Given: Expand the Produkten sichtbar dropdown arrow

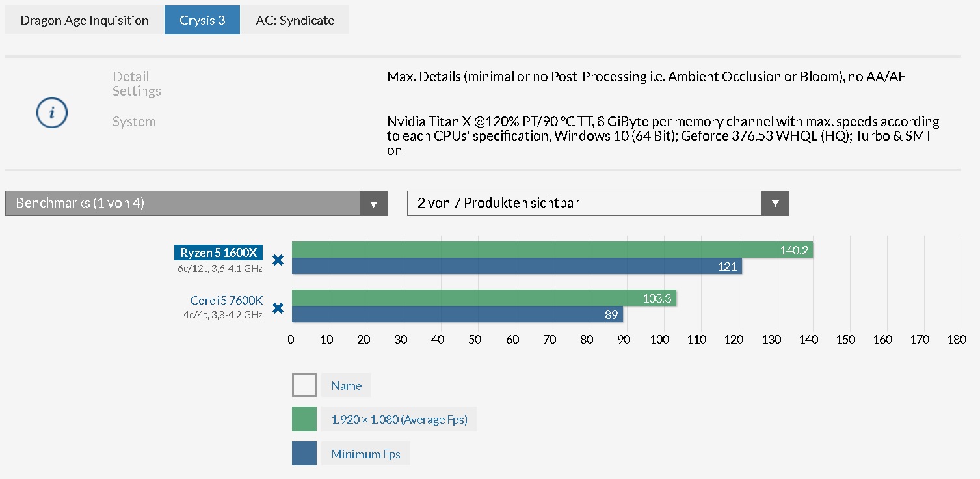Looking at the screenshot, I should coord(775,203).
